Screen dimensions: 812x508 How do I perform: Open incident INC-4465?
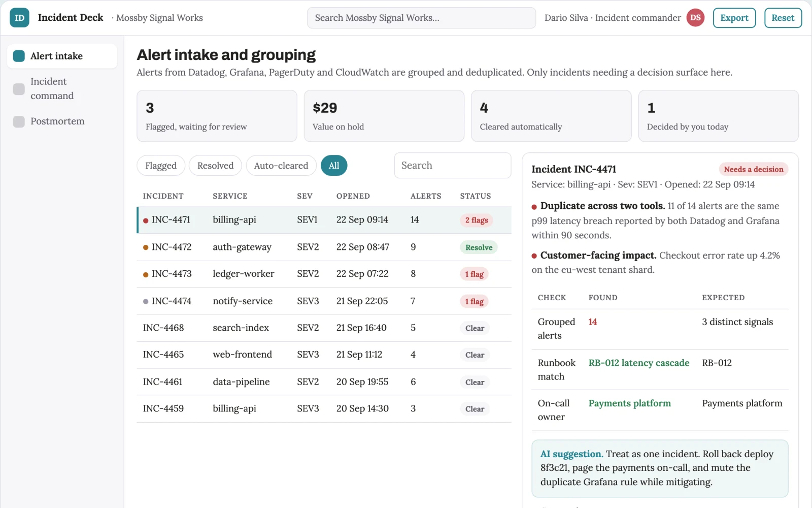324,355
